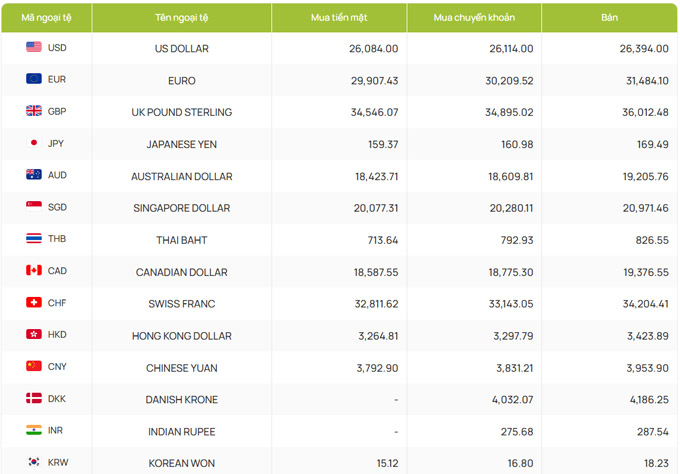680x474 pixels.
Task: Click the Singapore flag icon
Action: pyautogui.click(x=34, y=206)
